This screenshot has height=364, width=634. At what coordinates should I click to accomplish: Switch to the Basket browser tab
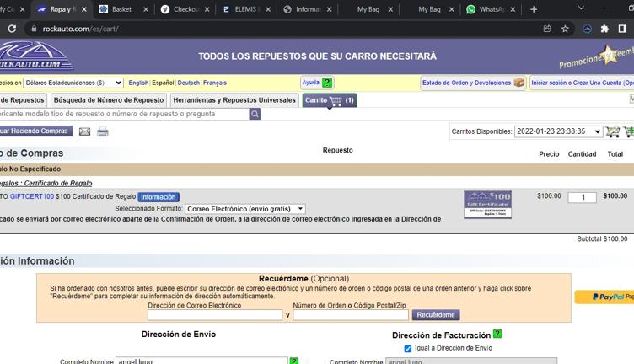[120, 9]
